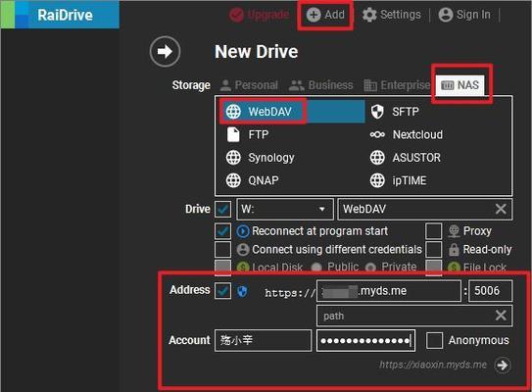The image size is (532, 392).
Task: Click the back arrow circle beside New Drive
Action: [x=165, y=52]
